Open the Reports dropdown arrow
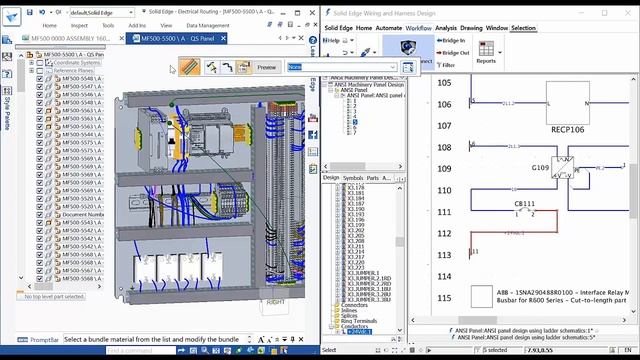Image resolution: width=640 pixels, height=360 pixels. coord(500,52)
